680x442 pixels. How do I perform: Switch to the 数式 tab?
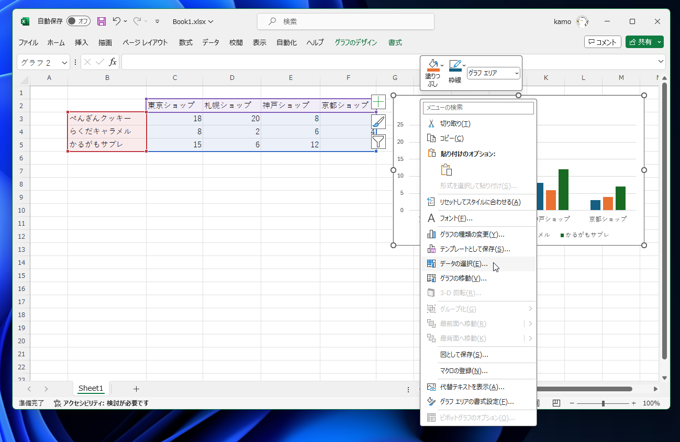(x=186, y=43)
